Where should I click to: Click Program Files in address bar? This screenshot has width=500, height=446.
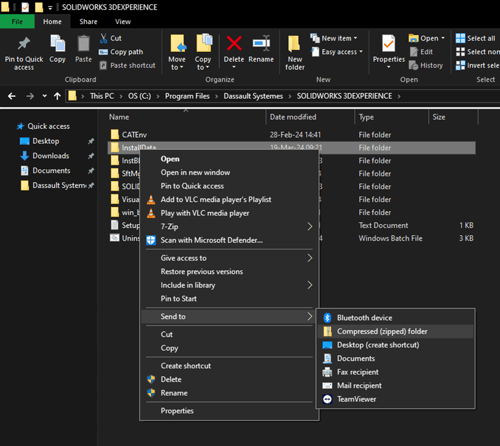(187, 96)
